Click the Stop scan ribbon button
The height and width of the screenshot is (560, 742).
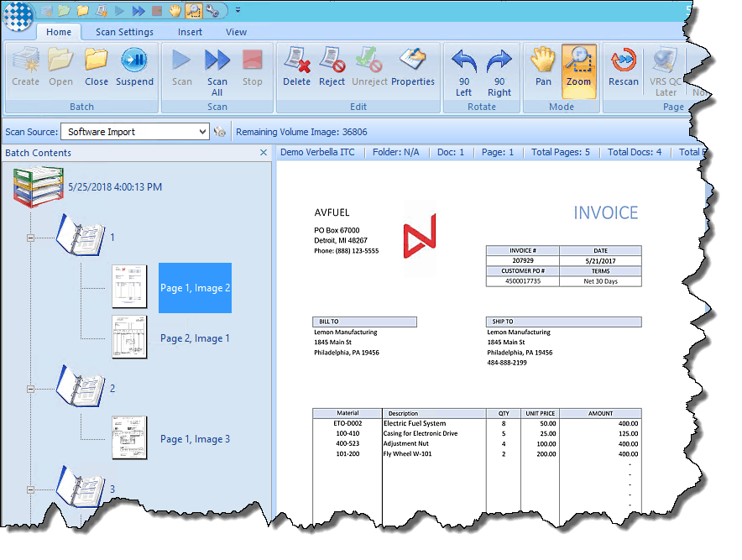tap(252, 67)
